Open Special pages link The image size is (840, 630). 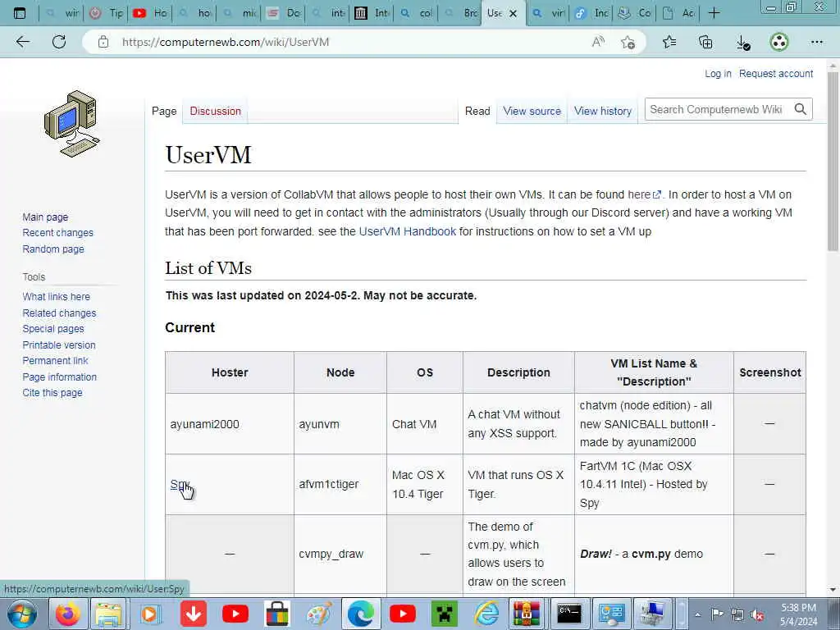click(x=53, y=328)
